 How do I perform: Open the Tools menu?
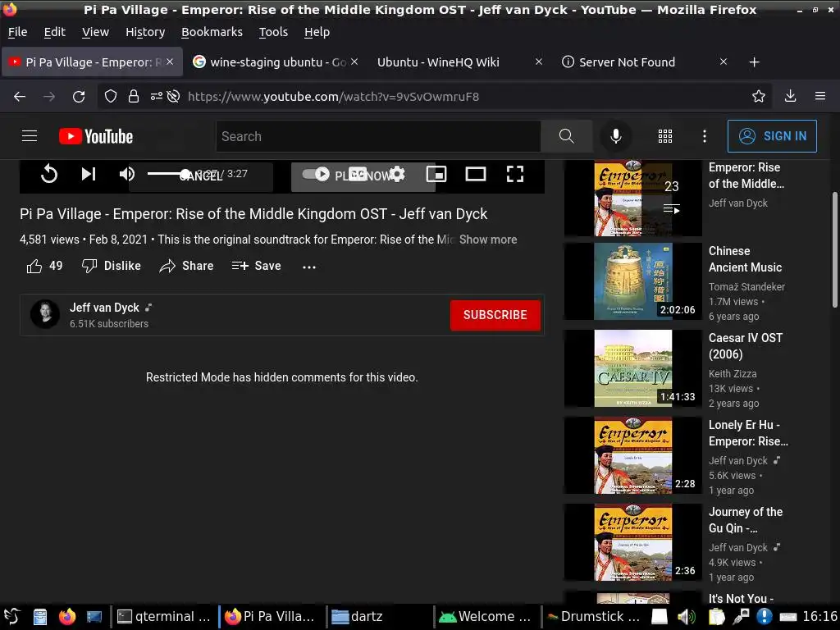click(x=273, y=32)
